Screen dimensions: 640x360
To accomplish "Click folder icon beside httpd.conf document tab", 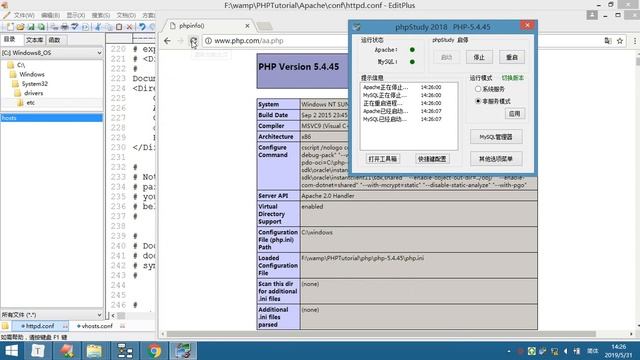I will 5,326.
